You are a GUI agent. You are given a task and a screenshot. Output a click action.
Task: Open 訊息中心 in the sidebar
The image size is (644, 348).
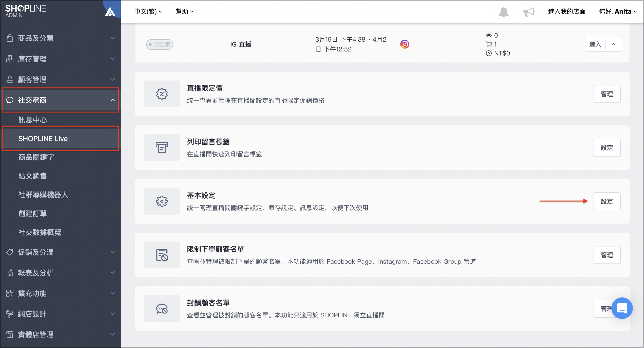pos(32,120)
